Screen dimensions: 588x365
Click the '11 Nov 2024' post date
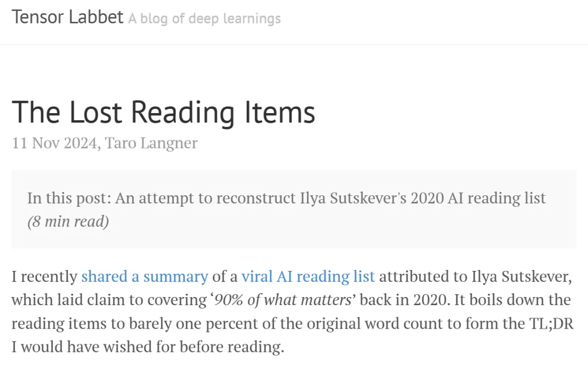pyautogui.click(x=55, y=143)
